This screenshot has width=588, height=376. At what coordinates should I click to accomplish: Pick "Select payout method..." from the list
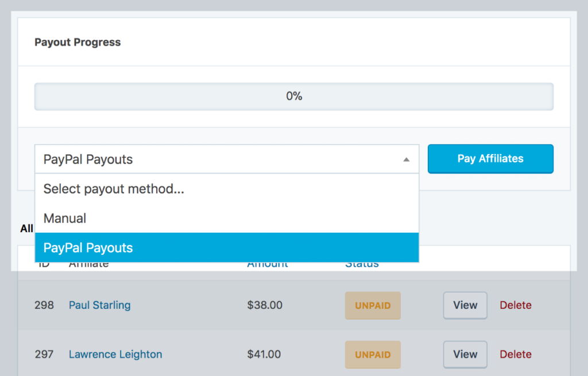(x=113, y=189)
